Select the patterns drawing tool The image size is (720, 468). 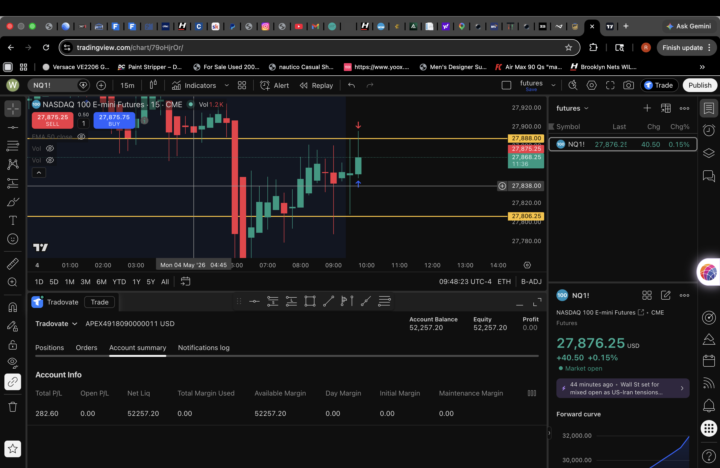click(x=13, y=164)
